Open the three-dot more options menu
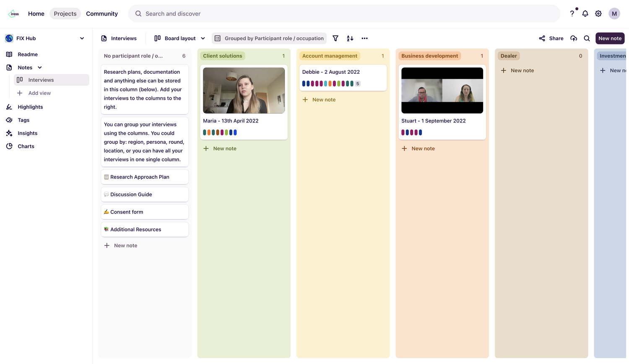The width and height of the screenshot is (629, 364). pos(365,38)
